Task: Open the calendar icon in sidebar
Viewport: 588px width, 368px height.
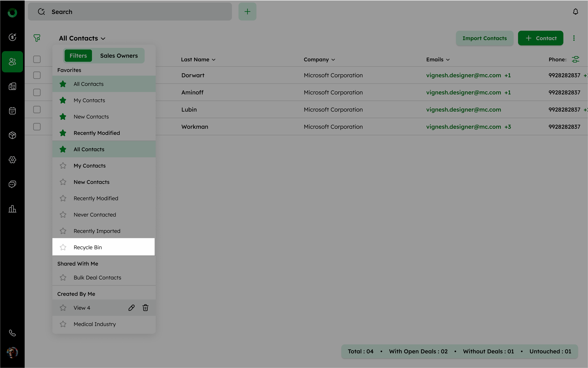Action: [x=12, y=111]
